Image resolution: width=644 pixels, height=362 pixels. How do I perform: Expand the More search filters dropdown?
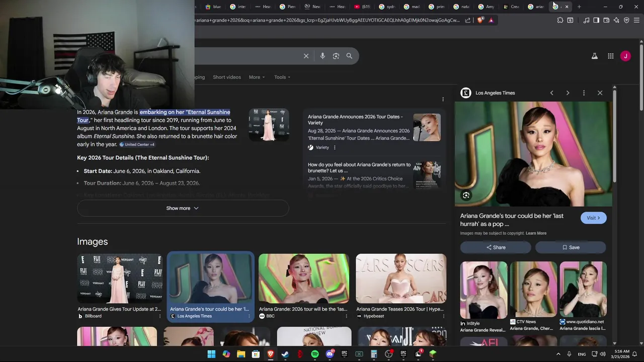click(x=257, y=77)
